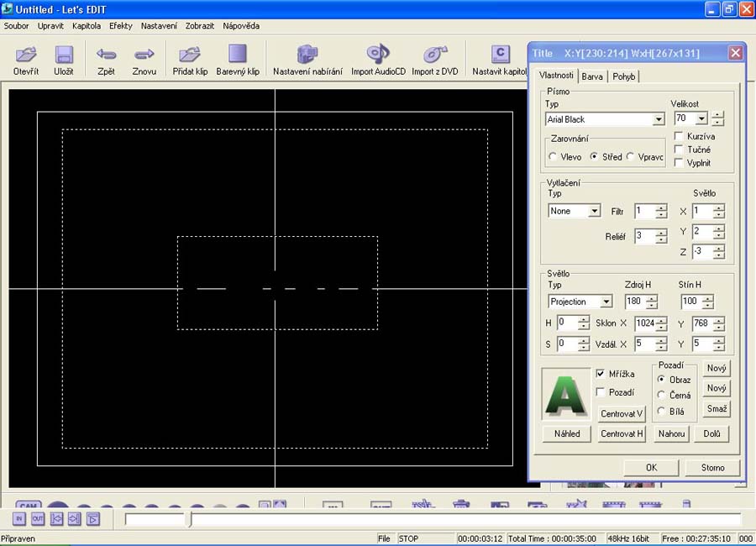The image size is (756, 546).
Task: Select the Vlevo alignment radio button
Action: [553, 156]
